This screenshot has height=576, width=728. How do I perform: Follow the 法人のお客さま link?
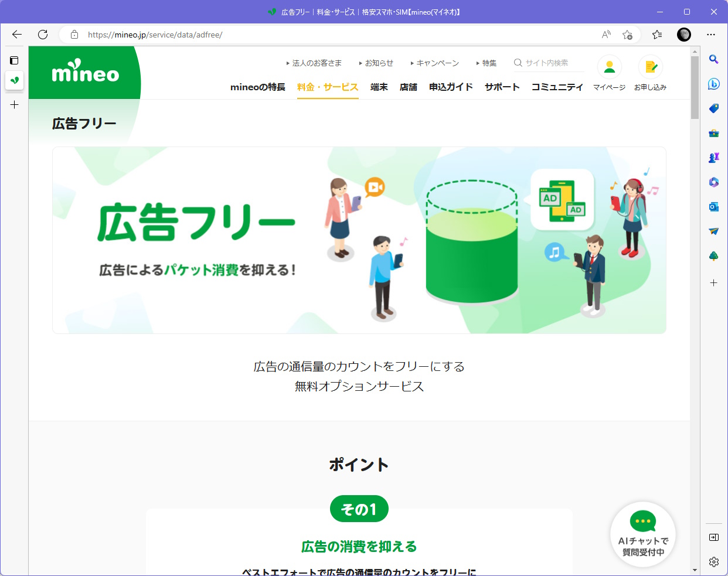point(314,63)
